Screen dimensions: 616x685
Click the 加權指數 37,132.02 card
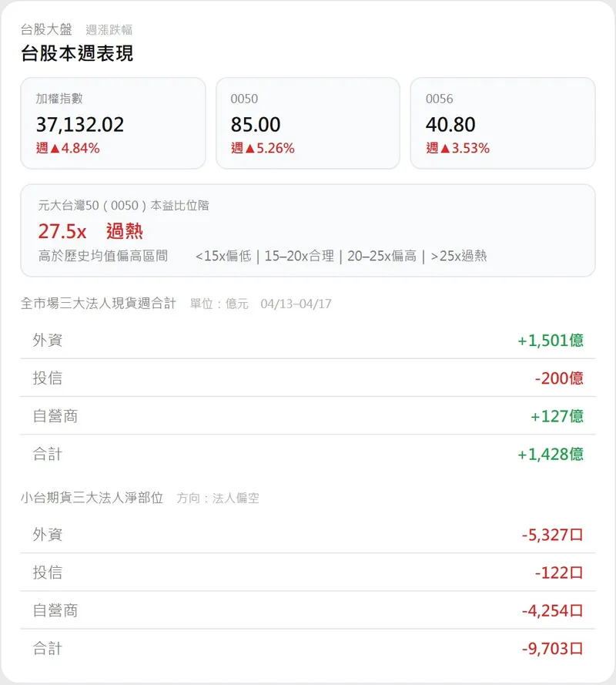pos(113,123)
